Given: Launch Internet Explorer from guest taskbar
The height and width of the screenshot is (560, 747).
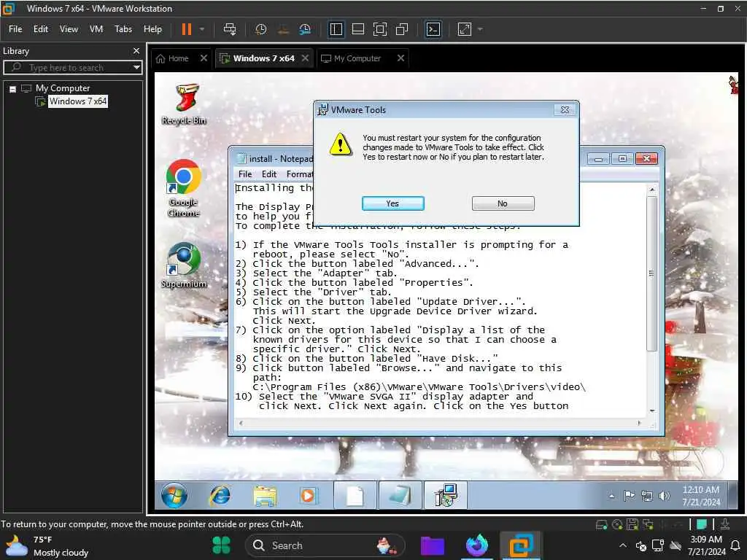Looking at the screenshot, I should pyautogui.click(x=220, y=496).
